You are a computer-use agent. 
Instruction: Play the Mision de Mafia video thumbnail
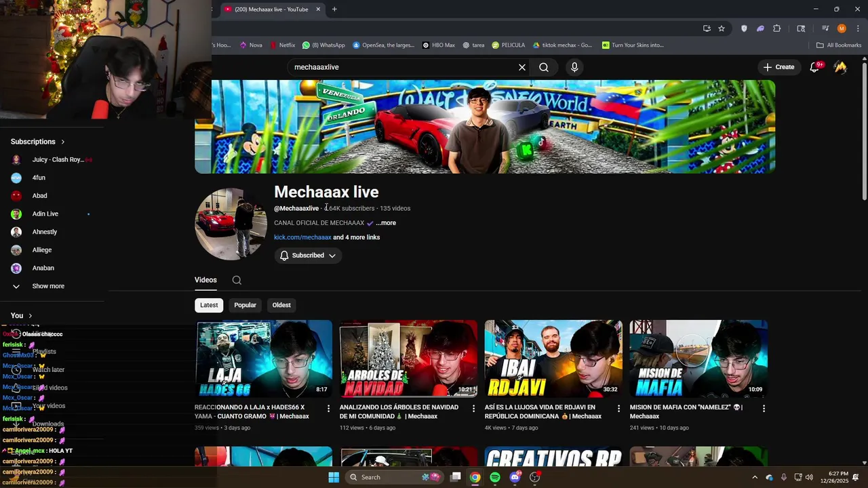coord(698,359)
